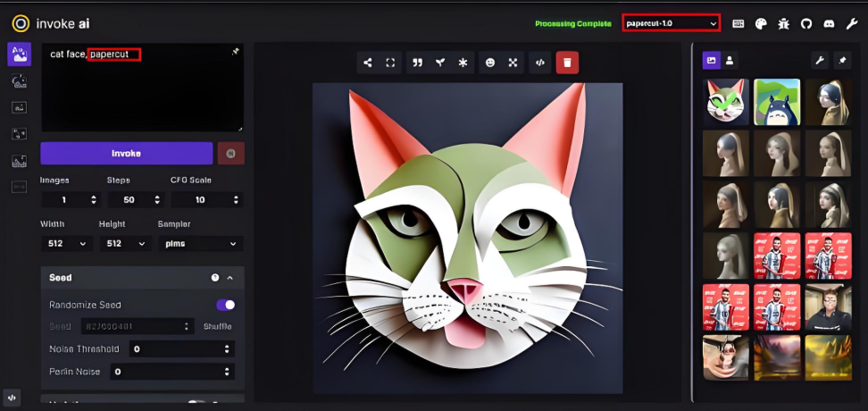Click the quote icon to use prompt

click(417, 63)
